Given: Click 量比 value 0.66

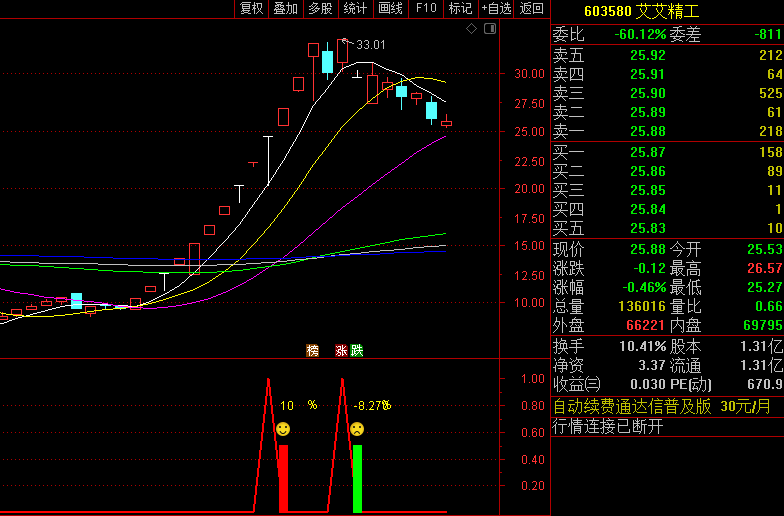Looking at the screenshot, I should click(769, 306).
